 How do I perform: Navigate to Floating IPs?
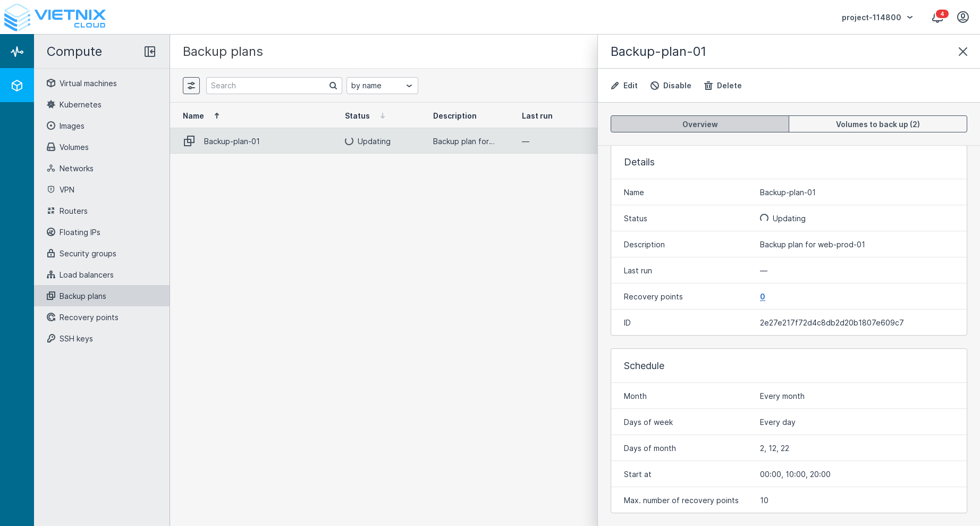79,232
